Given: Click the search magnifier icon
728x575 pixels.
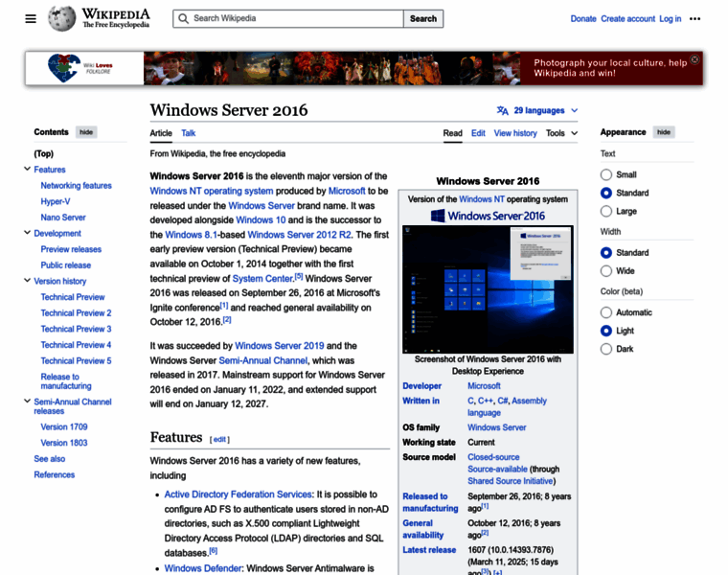Looking at the screenshot, I should click(x=183, y=18).
